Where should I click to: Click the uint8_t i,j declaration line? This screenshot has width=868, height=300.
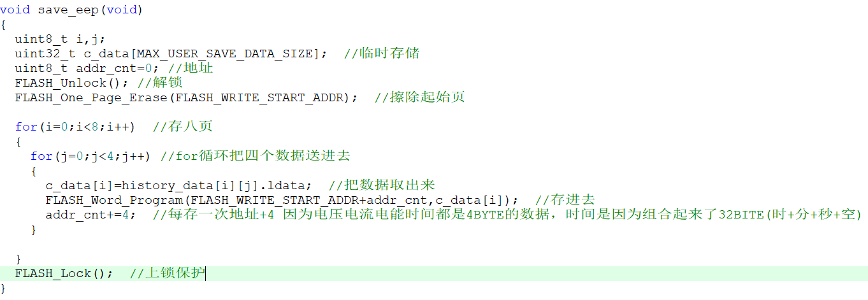point(61,39)
